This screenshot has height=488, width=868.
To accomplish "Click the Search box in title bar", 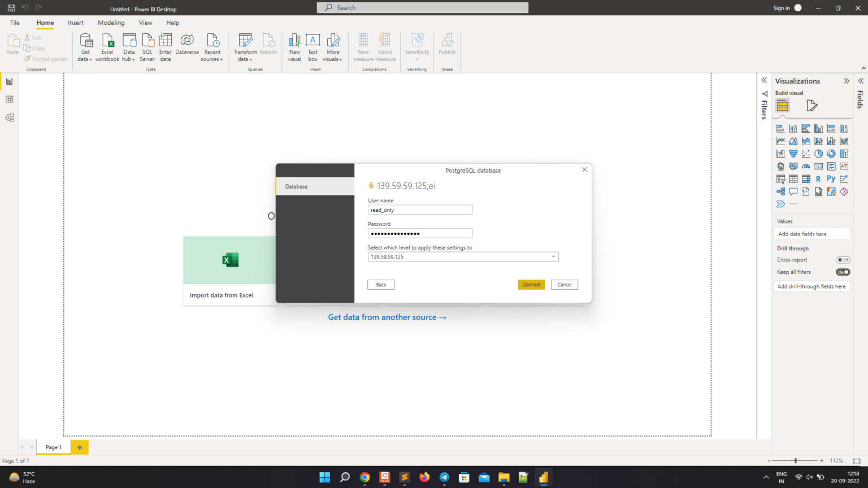I will point(423,8).
